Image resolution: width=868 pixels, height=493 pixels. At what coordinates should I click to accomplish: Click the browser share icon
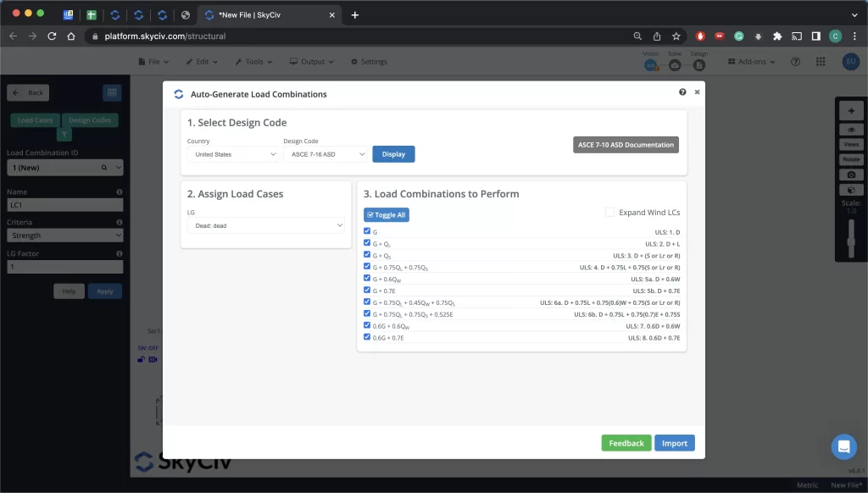click(x=657, y=36)
